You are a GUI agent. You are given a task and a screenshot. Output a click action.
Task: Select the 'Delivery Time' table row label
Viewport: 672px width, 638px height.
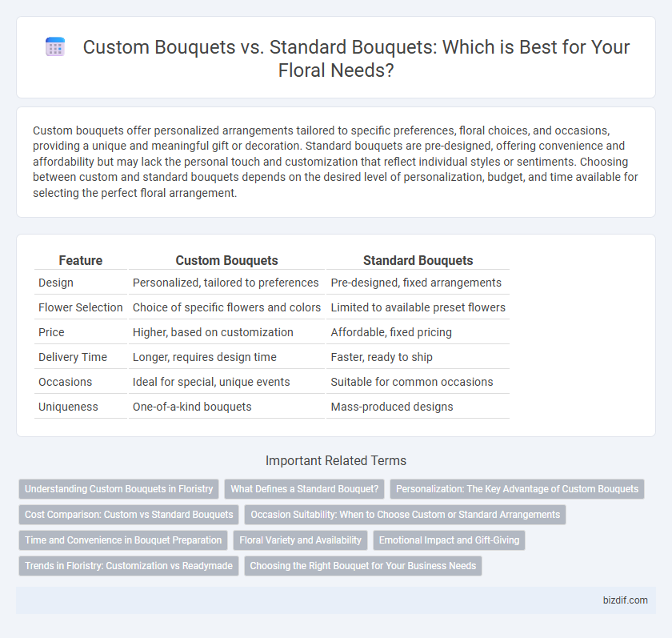point(73,357)
